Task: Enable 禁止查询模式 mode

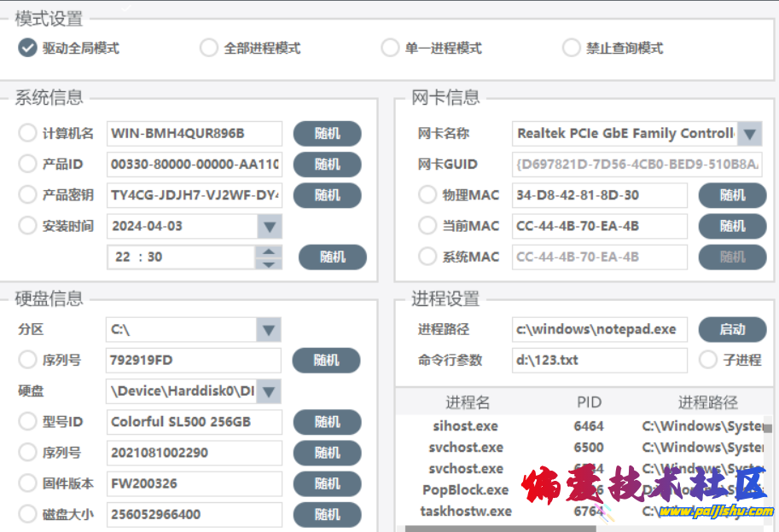Action: click(571, 48)
